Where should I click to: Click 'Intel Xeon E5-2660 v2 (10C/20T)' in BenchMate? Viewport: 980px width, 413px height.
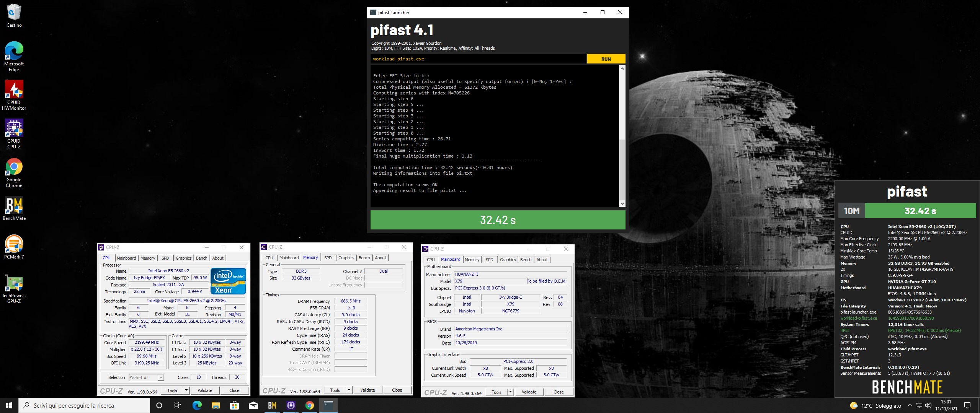pyautogui.click(x=922, y=226)
